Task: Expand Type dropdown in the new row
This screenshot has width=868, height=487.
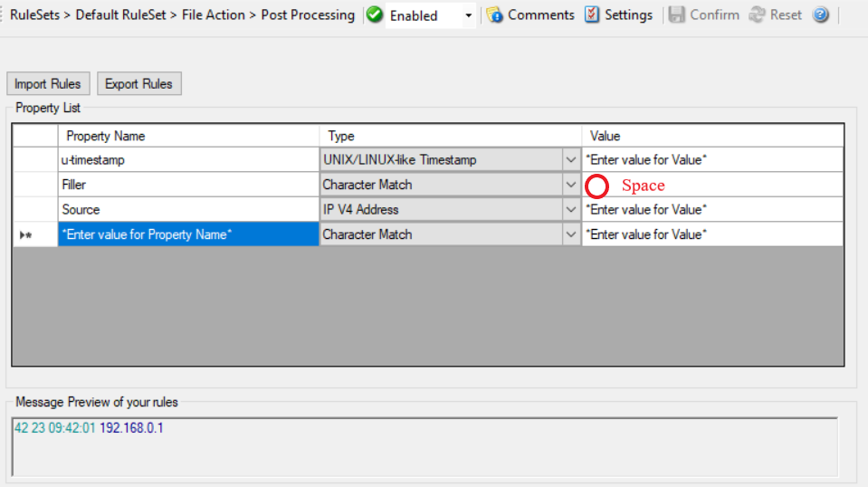Action: (x=570, y=234)
